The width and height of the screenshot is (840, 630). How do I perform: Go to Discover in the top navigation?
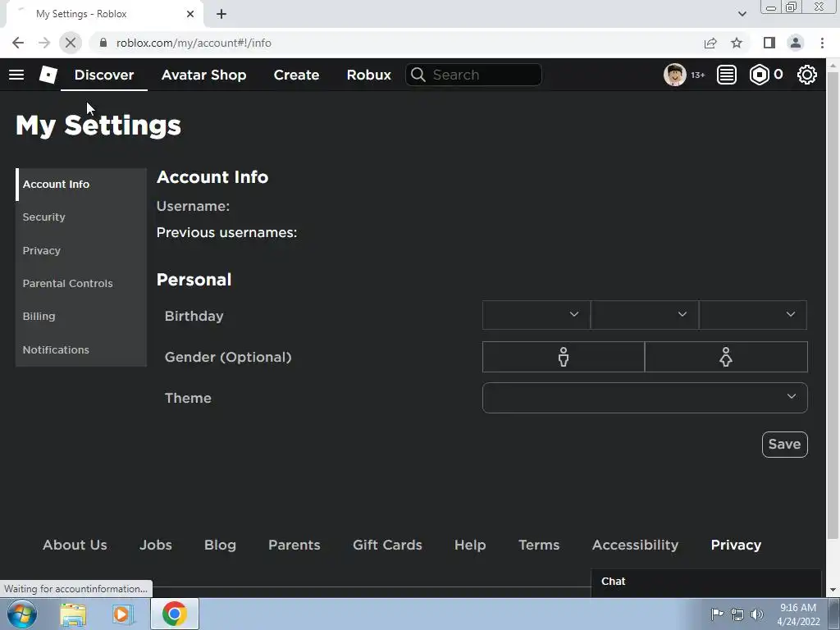coord(104,75)
